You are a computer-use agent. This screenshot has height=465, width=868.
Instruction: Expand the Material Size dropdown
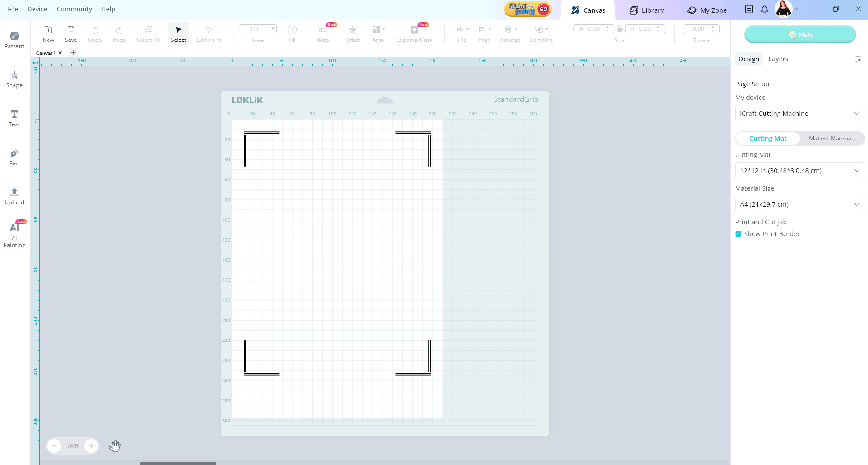799,204
